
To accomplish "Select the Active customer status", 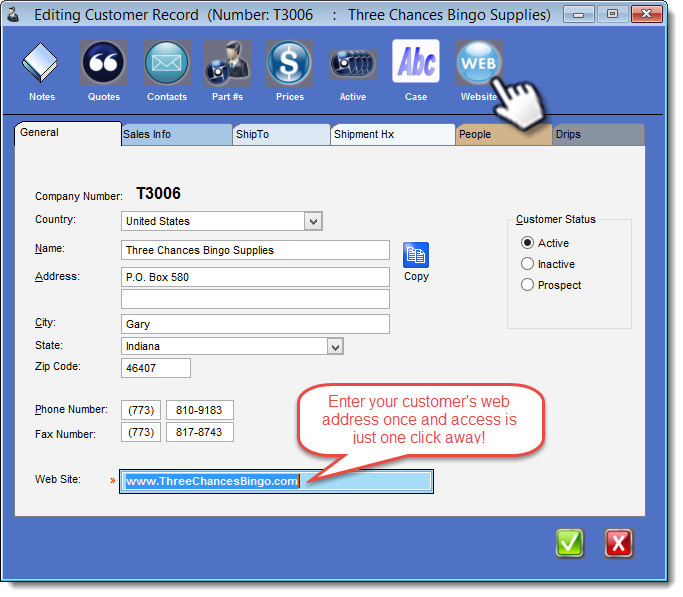I will [x=528, y=243].
